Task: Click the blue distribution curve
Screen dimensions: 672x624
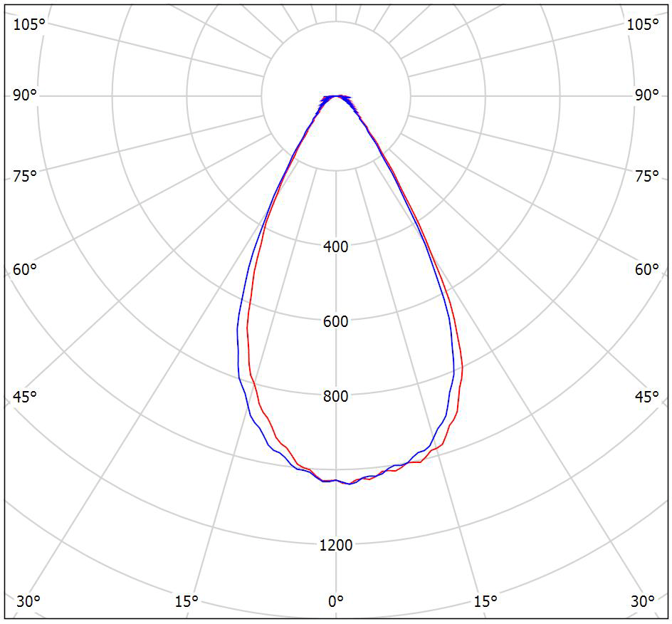Action: (237, 342)
